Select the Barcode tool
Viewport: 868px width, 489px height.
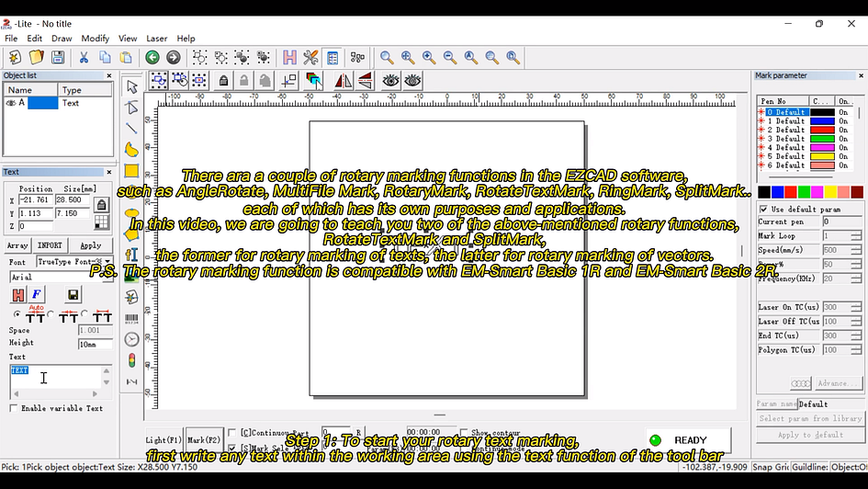[131, 318]
